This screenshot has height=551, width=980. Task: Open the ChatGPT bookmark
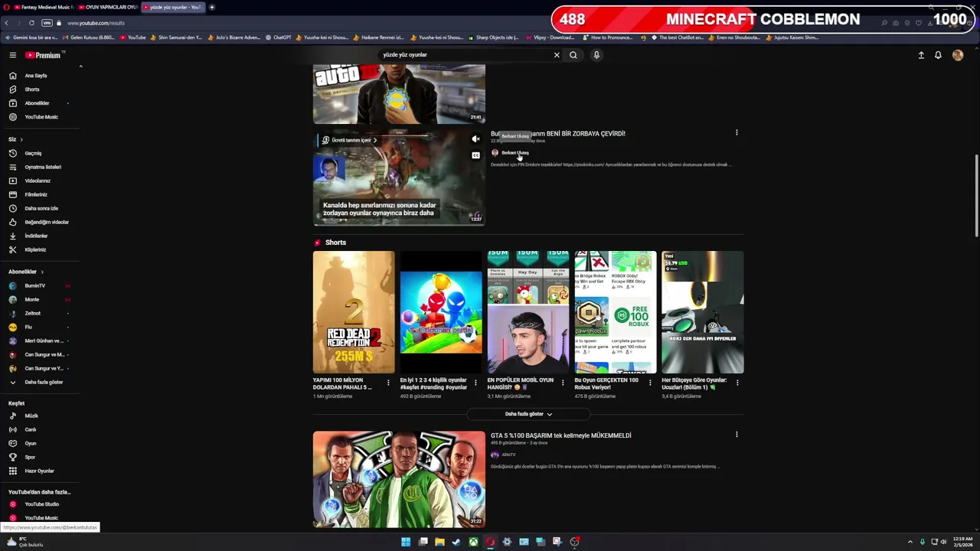click(x=279, y=37)
